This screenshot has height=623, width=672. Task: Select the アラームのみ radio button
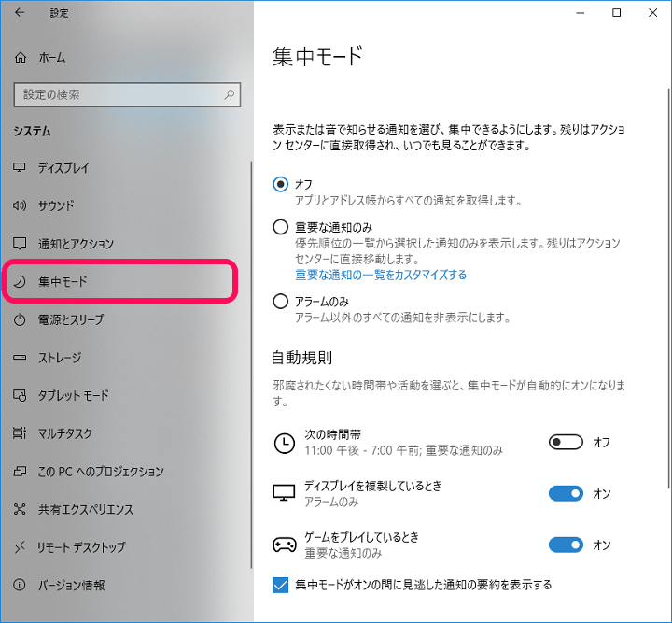point(280,302)
